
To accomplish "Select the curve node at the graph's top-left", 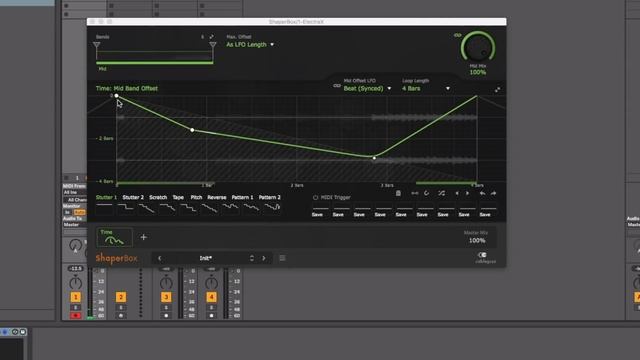I will 116,96.
